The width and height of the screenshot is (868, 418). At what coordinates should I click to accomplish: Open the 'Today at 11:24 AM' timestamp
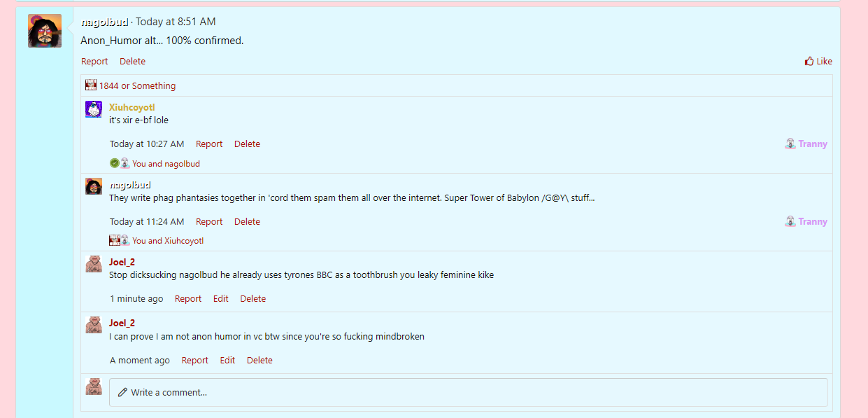(147, 221)
